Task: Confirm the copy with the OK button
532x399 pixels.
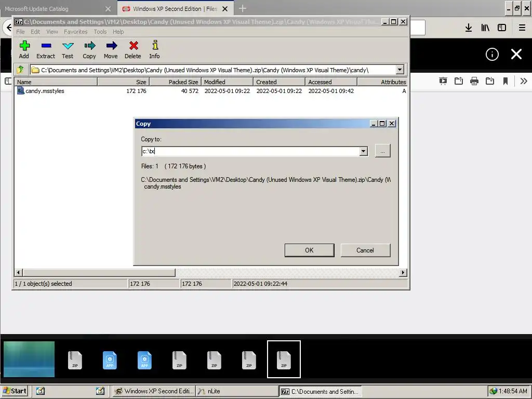Action: (310, 250)
